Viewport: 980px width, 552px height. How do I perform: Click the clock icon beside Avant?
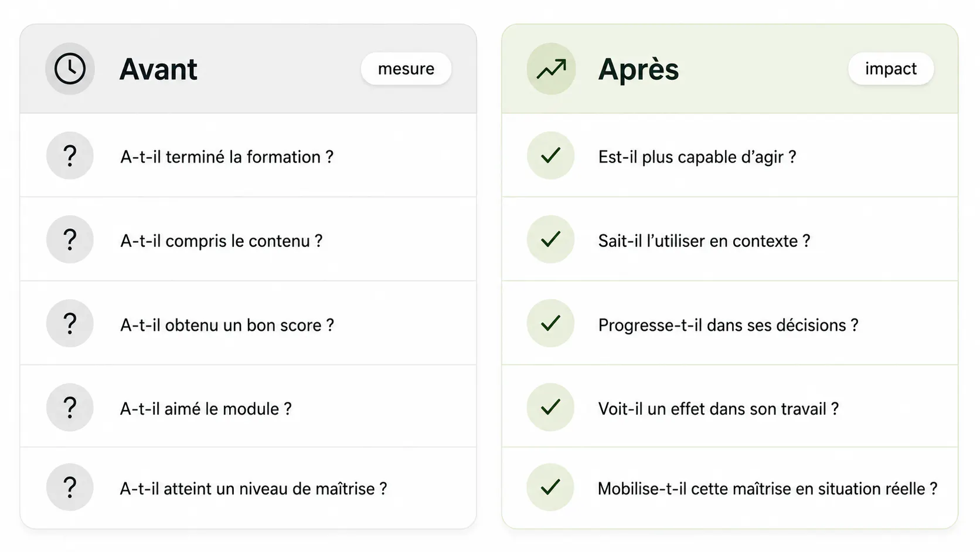coord(70,69)
